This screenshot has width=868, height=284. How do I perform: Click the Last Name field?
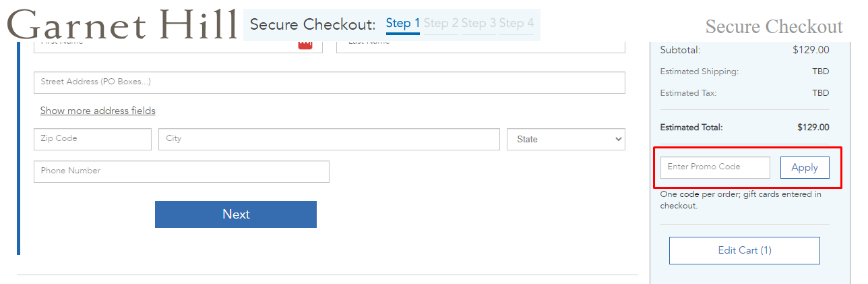[480, 45]
